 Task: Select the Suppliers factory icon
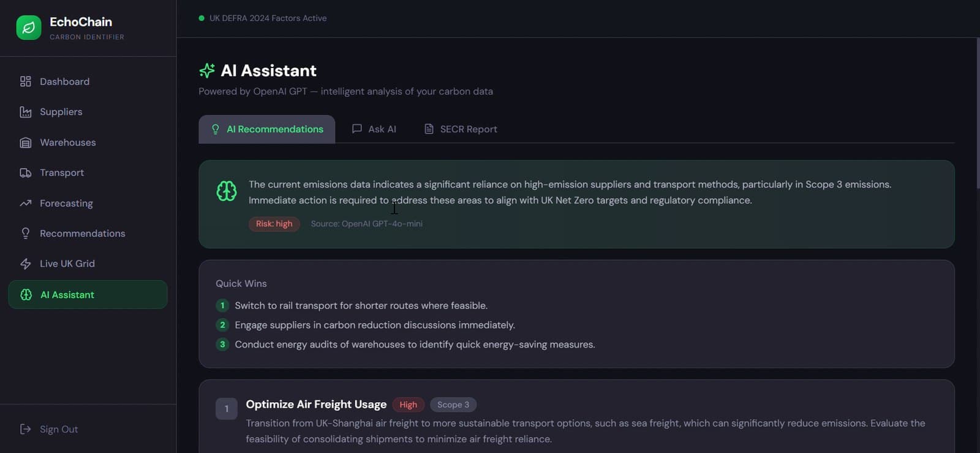tap(25, 112)
